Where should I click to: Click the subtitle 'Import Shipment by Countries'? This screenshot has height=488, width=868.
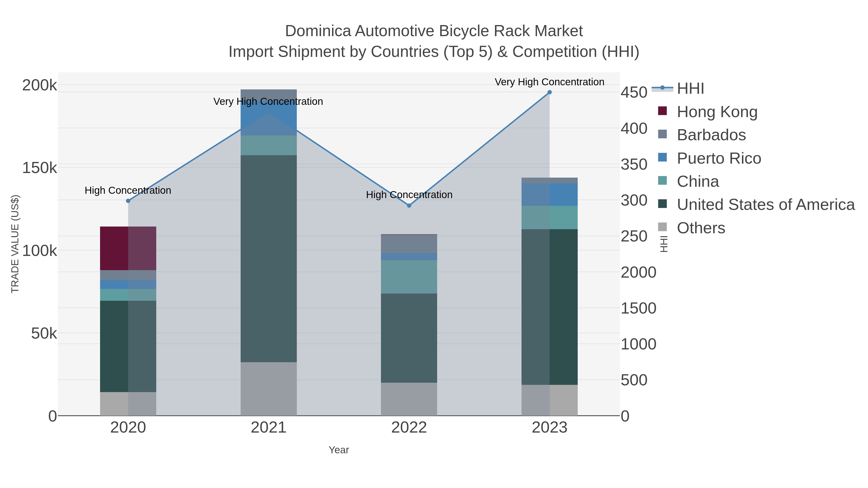point(334,52)
